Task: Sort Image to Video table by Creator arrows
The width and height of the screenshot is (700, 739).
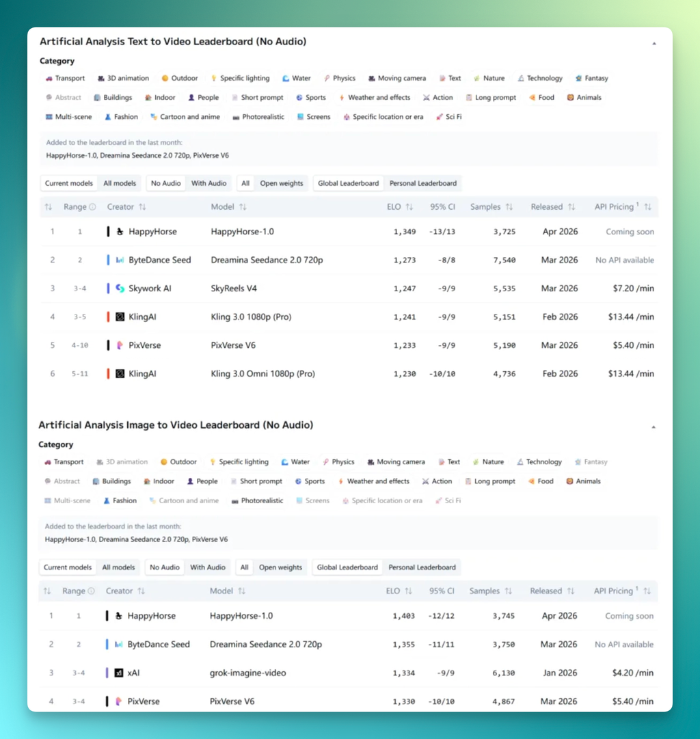Action: (x=141, y=591)
